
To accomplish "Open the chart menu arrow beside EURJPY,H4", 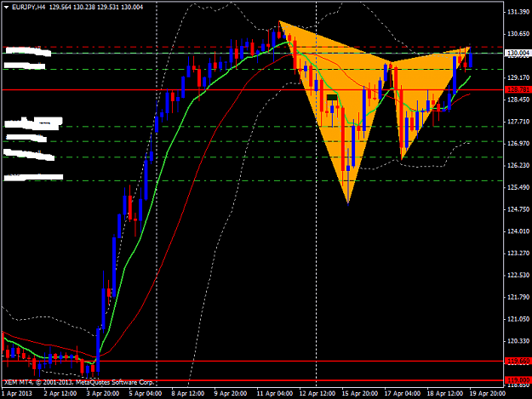I will click(6, 7).
